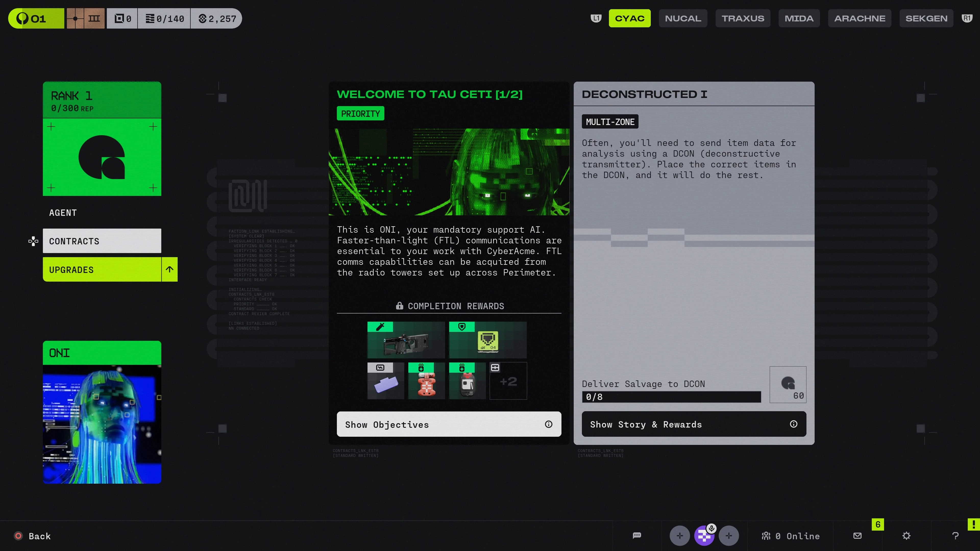Expand the Upgrades arrow button
Screen dimensions: 980x551
click(x=170, y=269)
